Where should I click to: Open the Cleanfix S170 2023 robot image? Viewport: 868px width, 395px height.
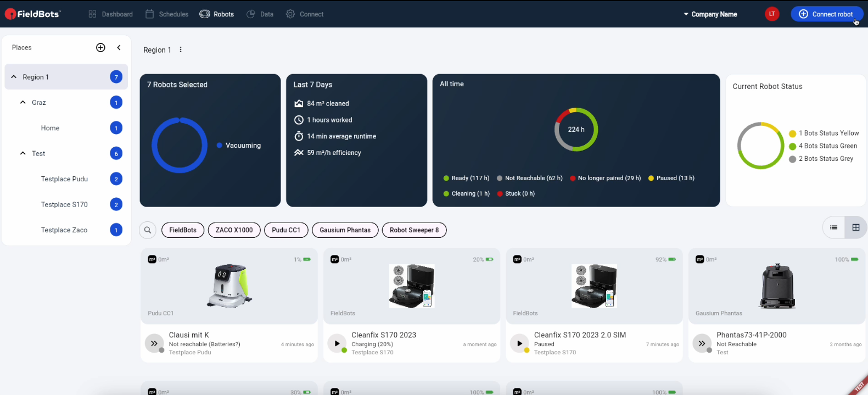[412, 286]
